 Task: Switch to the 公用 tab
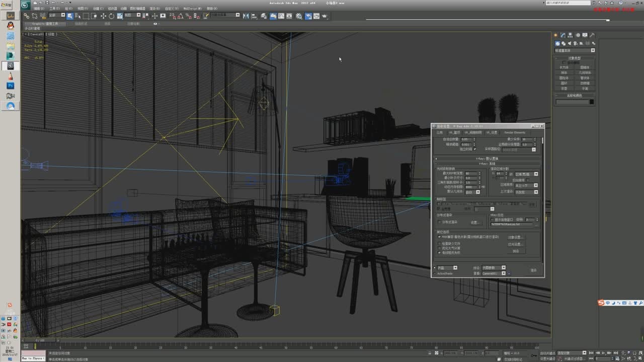tap(440, 133)
